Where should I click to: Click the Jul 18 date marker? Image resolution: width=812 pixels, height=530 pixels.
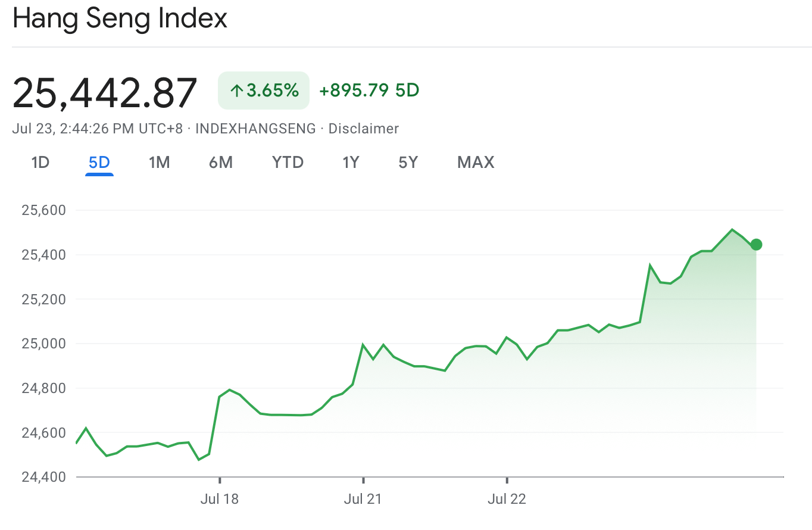click(220, 499)
